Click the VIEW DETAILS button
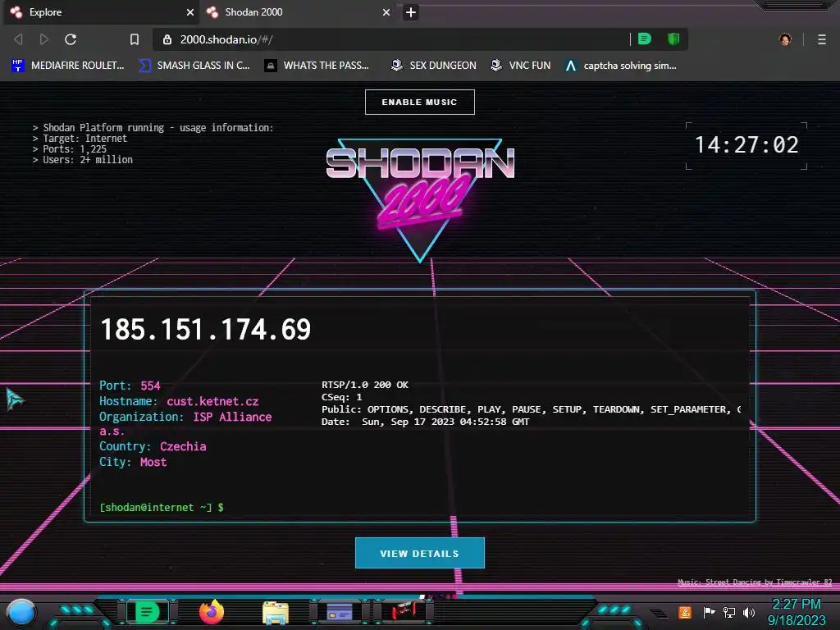Screen dimensions: 840x630 pos(419,553)
